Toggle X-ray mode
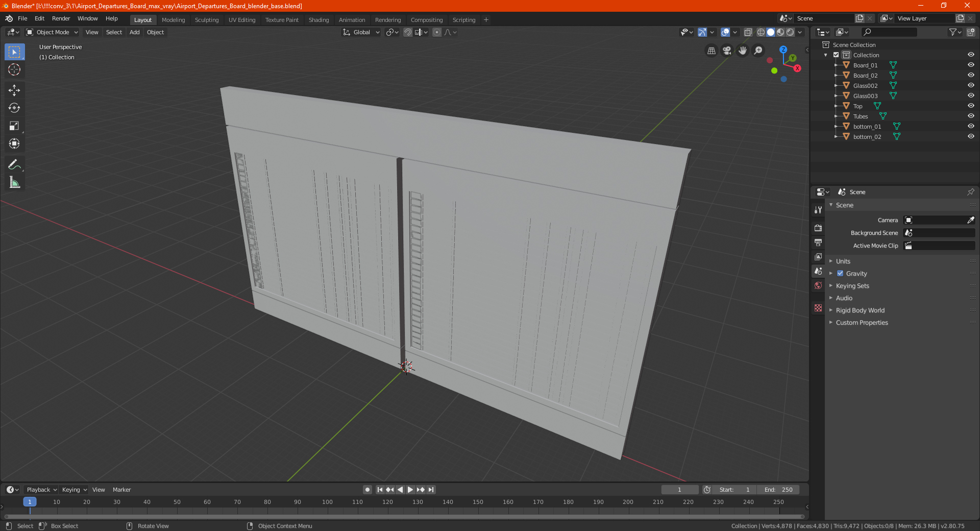The height and width of the screenshot is (531, 980). (748, 32)
